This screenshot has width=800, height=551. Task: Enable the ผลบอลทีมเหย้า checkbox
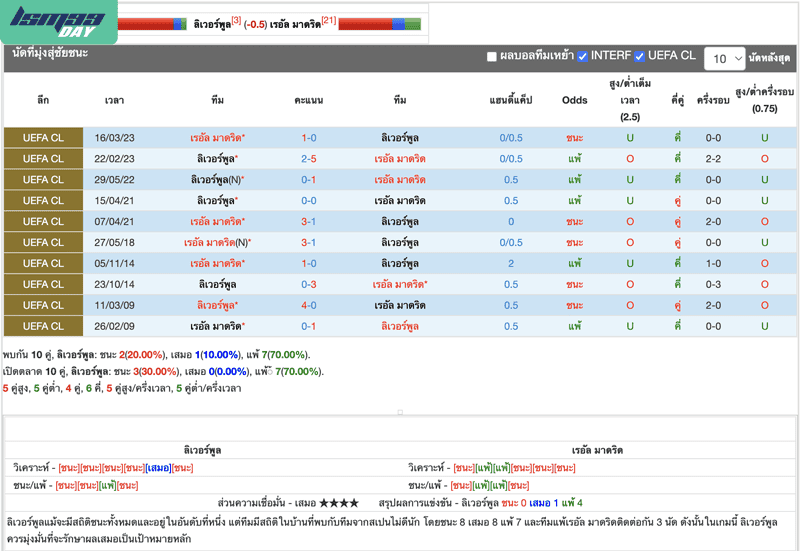point(492,57)
